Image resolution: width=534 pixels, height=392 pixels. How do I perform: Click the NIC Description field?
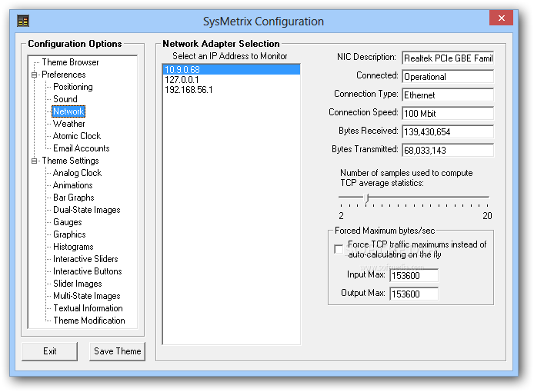click(x=448, y=58)
